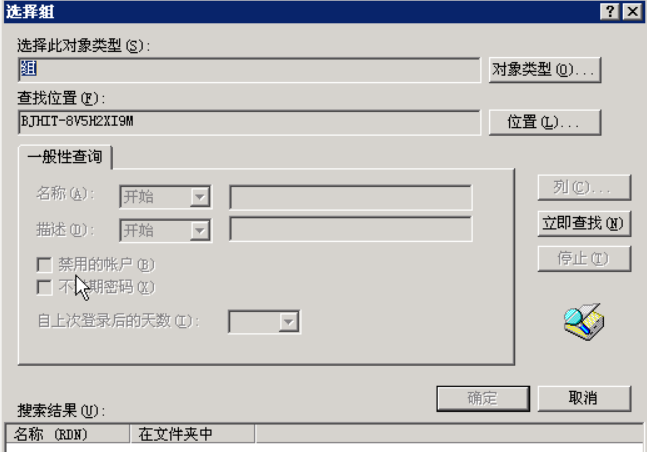647x452 pixels.
Task: Select the 一般性查询 tab
Action: click(65, 157)
